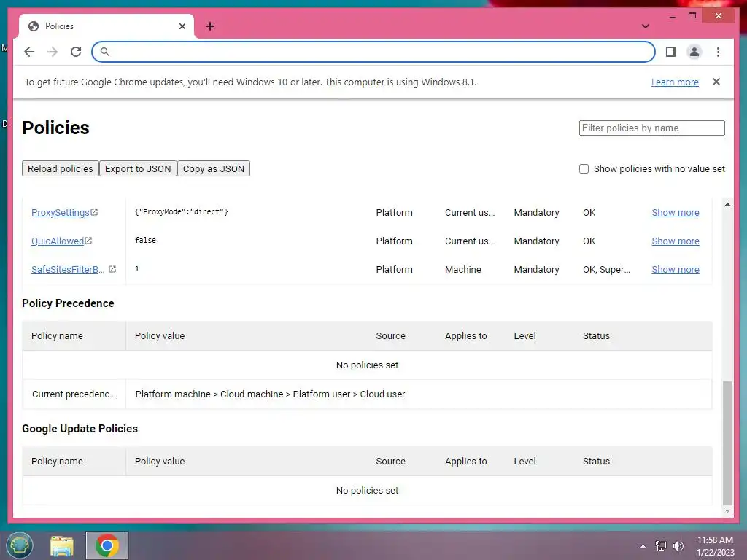Expand Show more for ProxySettings
This screenshot has width=747, height=560.
pyautogui.click(x=675, y=212)
